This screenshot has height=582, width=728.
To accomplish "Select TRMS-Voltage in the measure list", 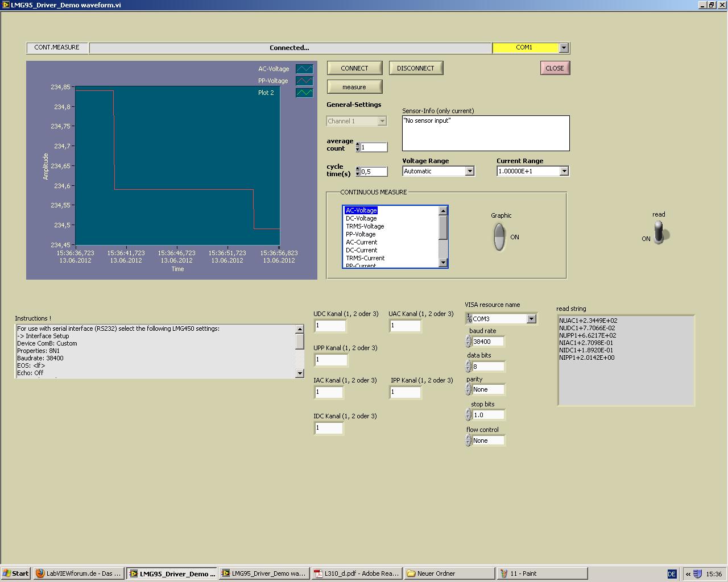I will 365,226.
